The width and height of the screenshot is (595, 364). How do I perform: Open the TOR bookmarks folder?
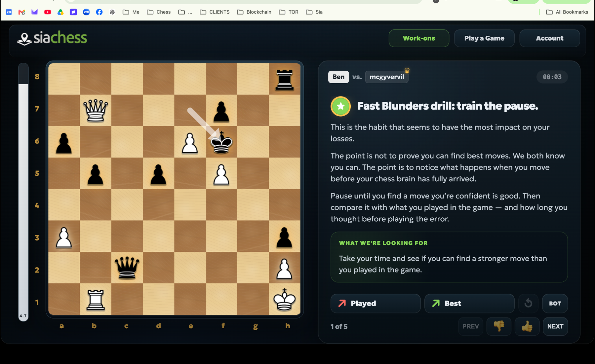pyautogui.click(x=289, y=12)
